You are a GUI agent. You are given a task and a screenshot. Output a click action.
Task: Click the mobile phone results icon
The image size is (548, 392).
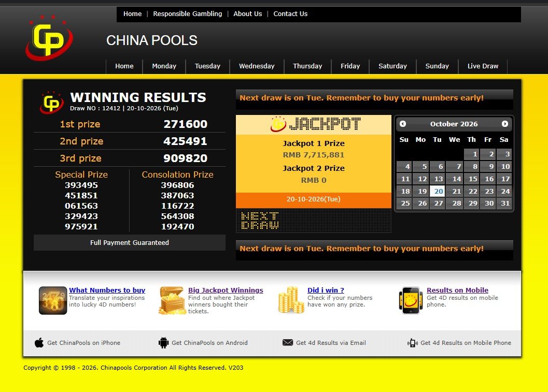(410, 300)
